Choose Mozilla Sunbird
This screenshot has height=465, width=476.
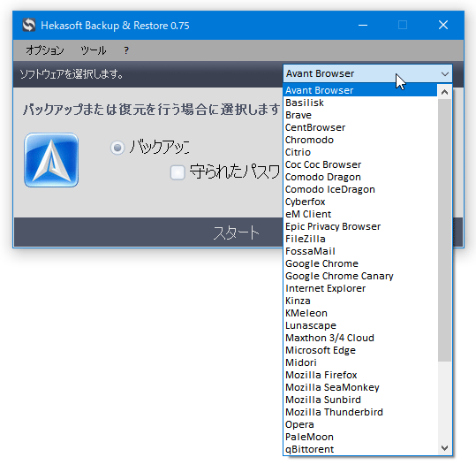360,400
